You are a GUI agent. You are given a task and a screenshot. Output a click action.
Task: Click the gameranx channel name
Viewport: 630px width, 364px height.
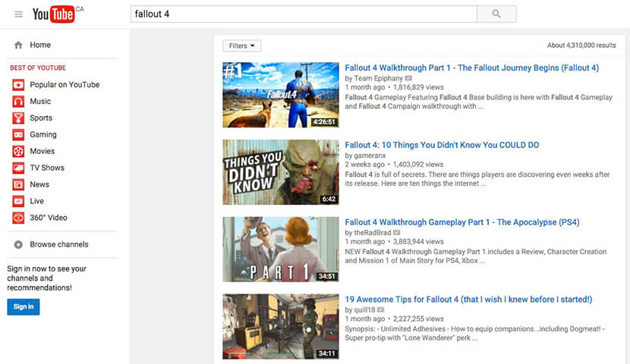(370, 155)
